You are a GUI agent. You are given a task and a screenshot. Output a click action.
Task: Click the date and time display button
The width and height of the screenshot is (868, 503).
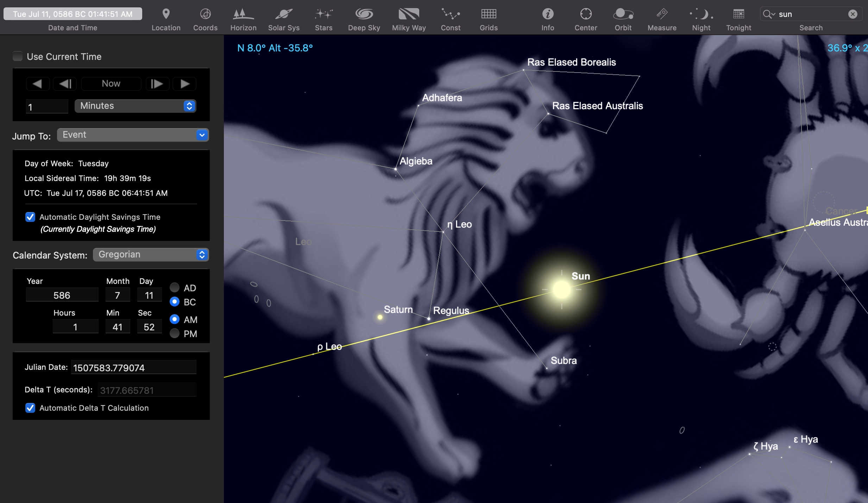click(x=73, y=14)
